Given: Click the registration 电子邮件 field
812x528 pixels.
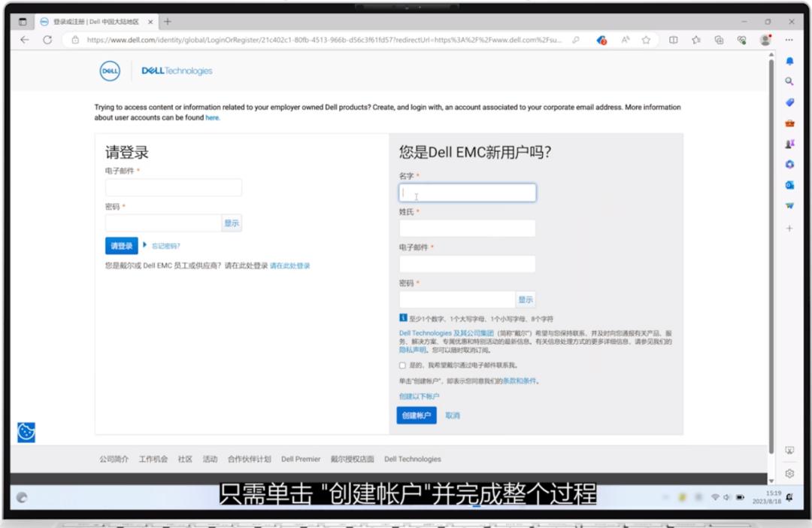Looking at the screenshot, I should (x=467, y=264).
